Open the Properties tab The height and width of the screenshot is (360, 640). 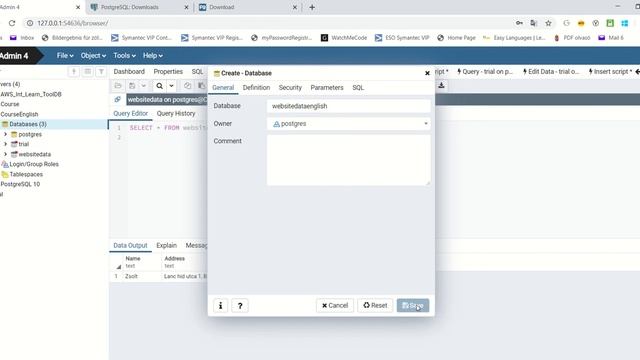click(168, 71)
